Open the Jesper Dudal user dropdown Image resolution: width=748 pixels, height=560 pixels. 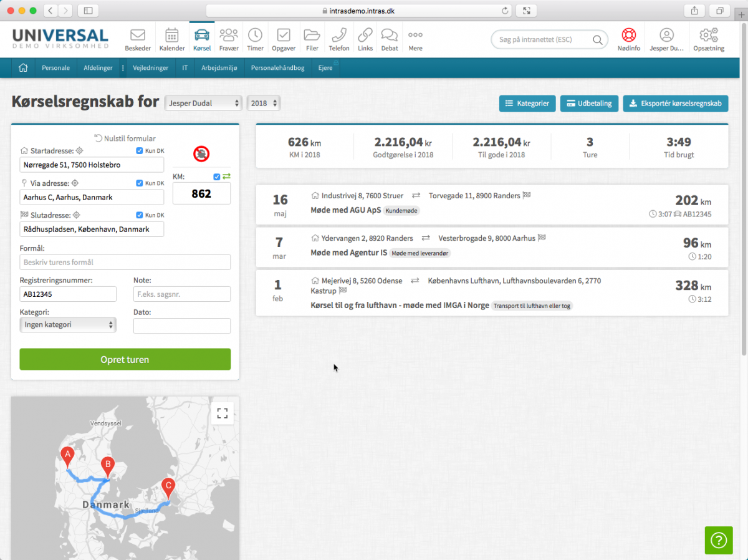click(x=203, y=104)
